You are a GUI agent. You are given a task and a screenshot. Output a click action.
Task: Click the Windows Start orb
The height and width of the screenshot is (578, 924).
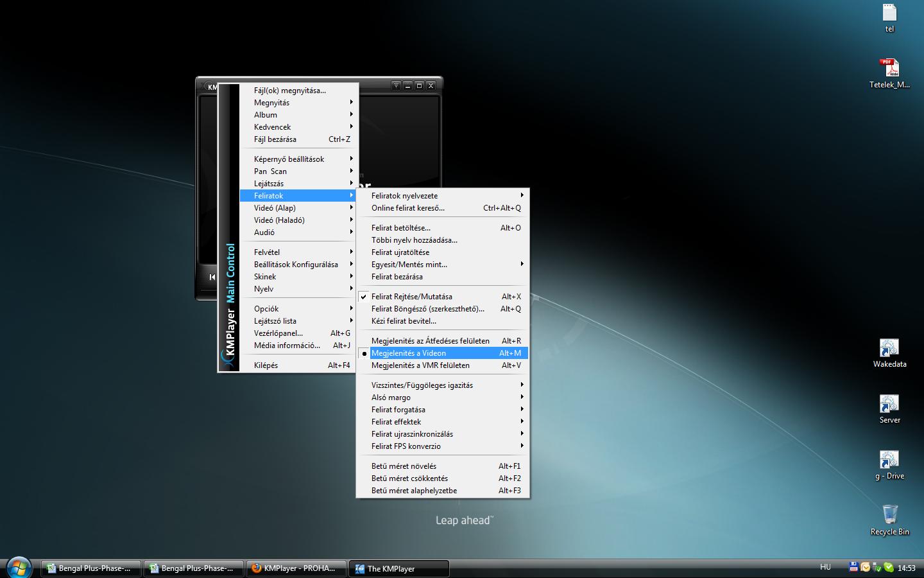tap(18, 567)
